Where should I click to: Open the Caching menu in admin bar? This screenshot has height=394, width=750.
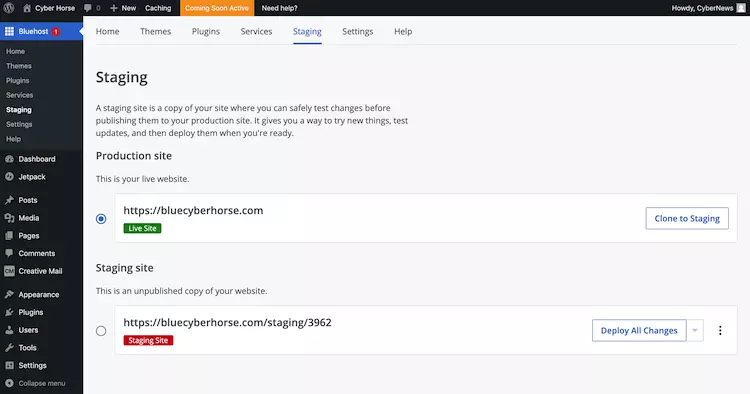tap(158, 8)
